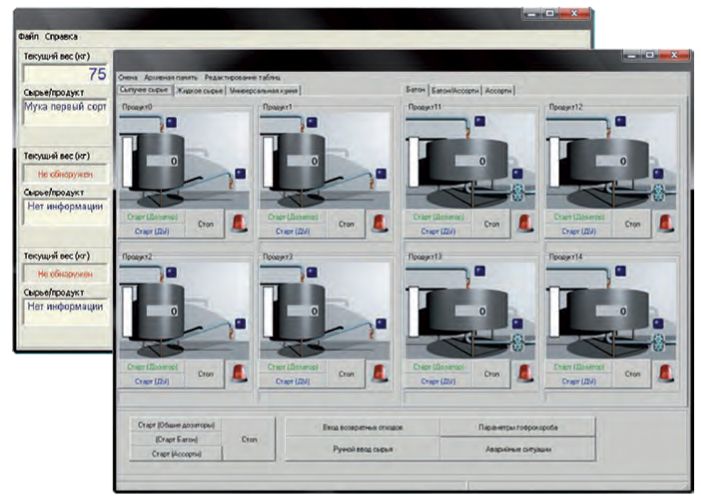The width and height of the screenshot is (701, 500).
Task: Click the red alarm siren in Продукт14
Action: pyautogui.click(x=666, y=373)
